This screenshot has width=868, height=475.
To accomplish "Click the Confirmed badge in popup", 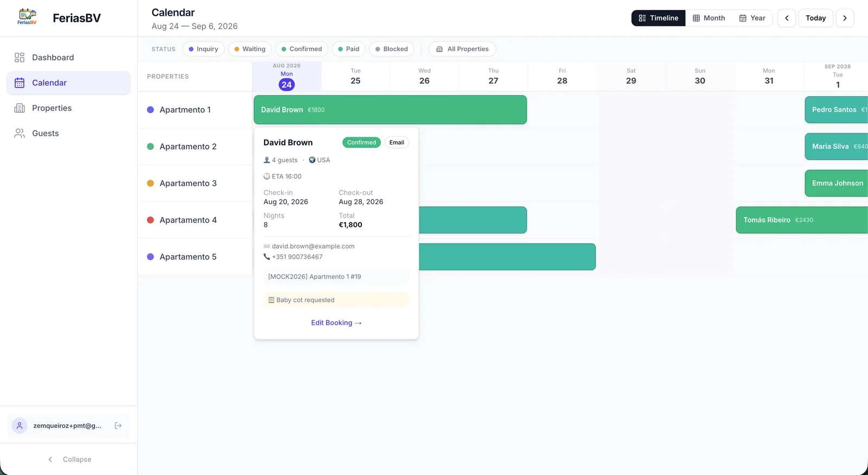I will coord(361,143).
